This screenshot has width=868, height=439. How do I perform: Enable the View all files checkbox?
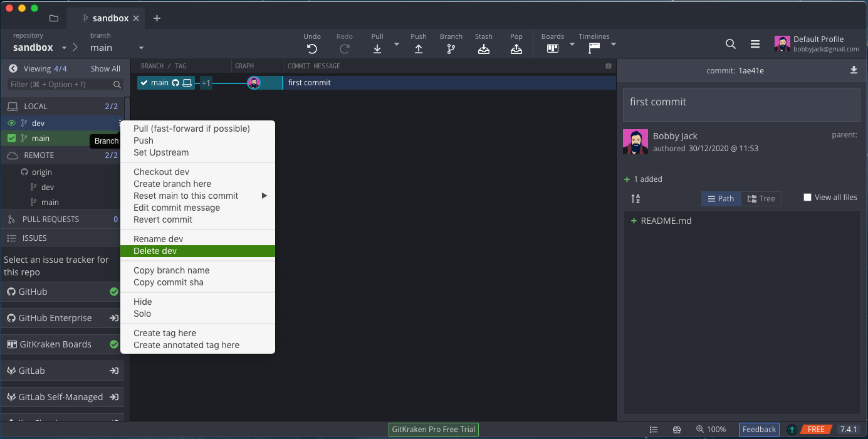point(807,196)
